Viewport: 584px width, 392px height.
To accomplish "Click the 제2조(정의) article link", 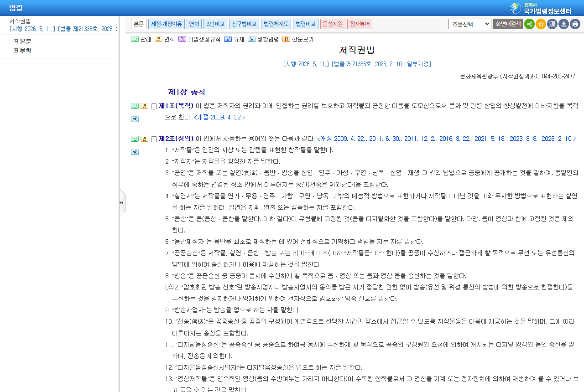I will click(x=176, y=139).
